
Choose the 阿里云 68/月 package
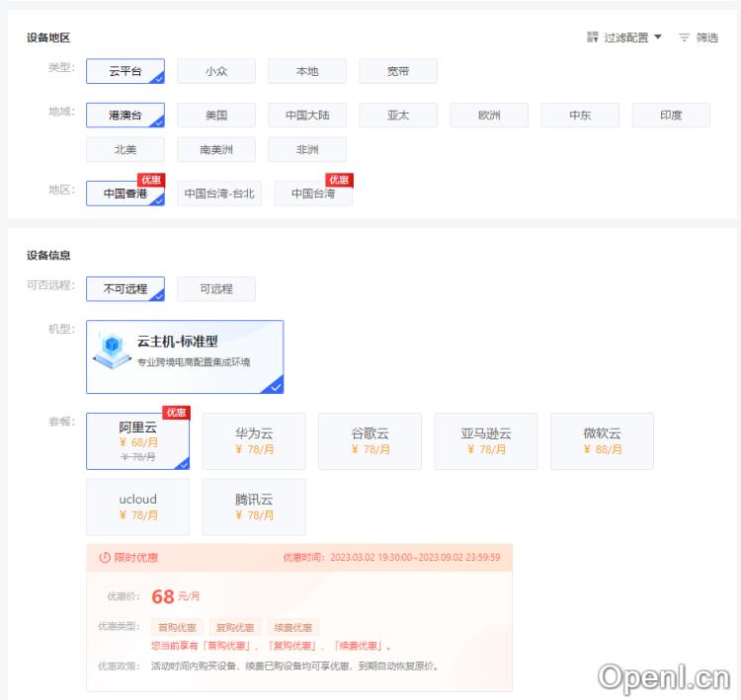coord(138,441)
